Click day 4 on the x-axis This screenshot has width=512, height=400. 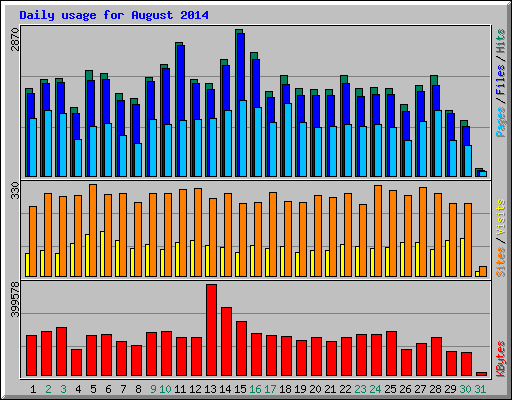[78, 389]
